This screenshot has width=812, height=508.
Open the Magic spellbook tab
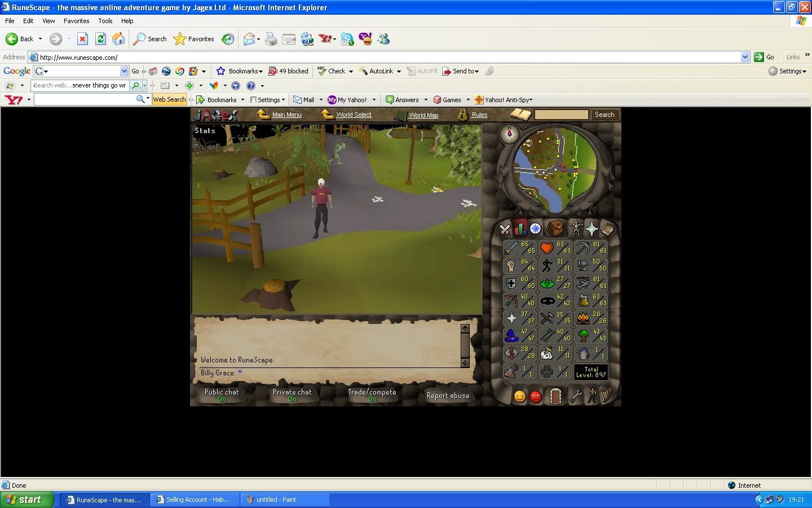coord(607,229)
